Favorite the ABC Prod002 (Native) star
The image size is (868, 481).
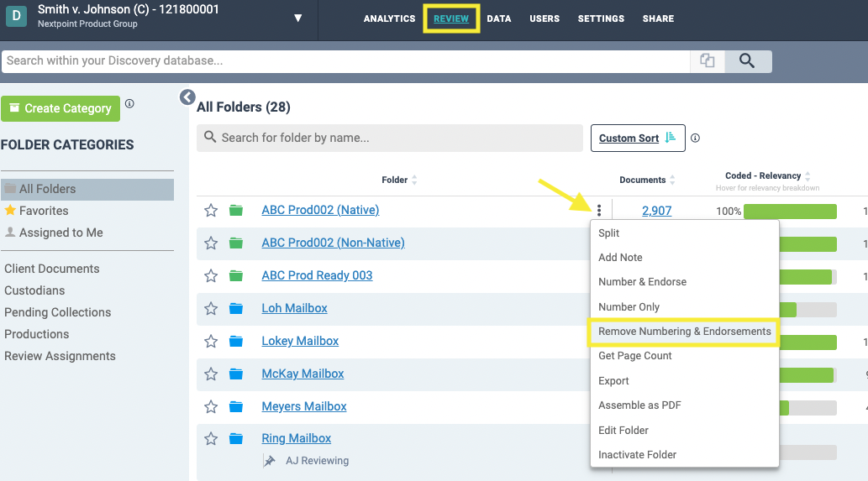point(211,210)
